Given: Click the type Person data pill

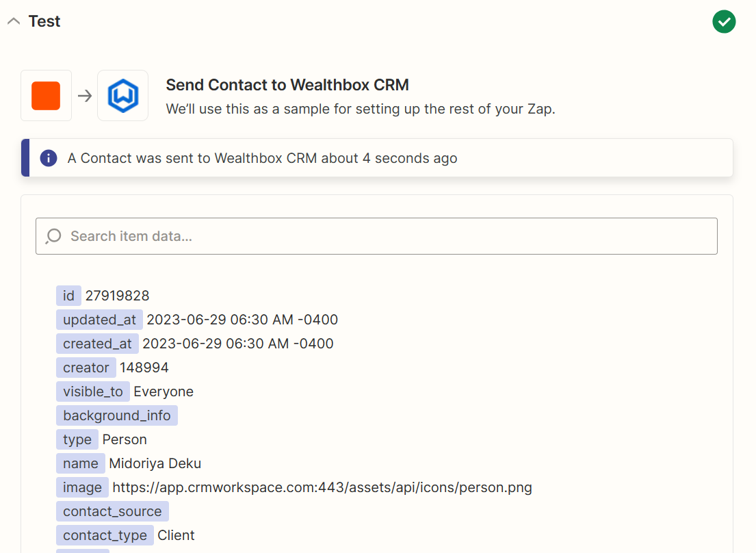Looking at the screenshot, I should pos(77,439).
